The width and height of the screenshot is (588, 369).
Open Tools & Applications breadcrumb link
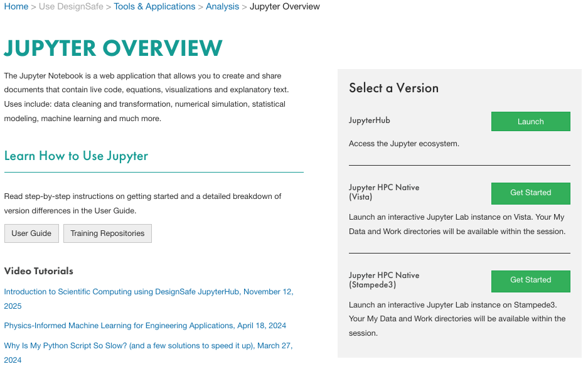click(x=154, y=6)
